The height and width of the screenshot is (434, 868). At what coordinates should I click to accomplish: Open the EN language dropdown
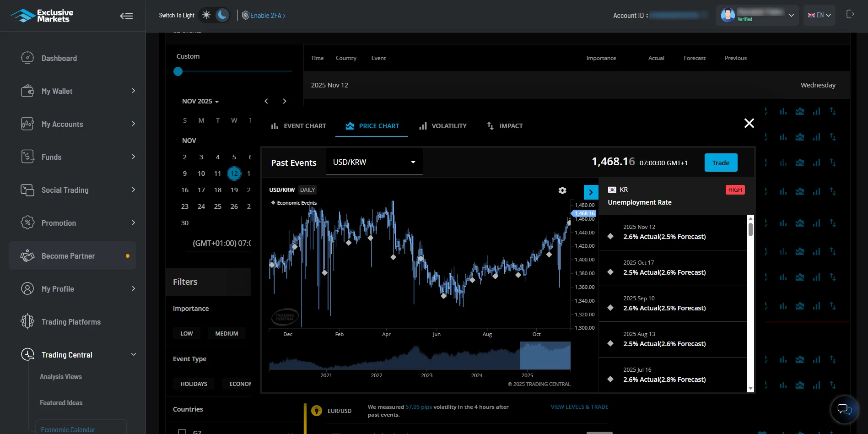[819, 15]
